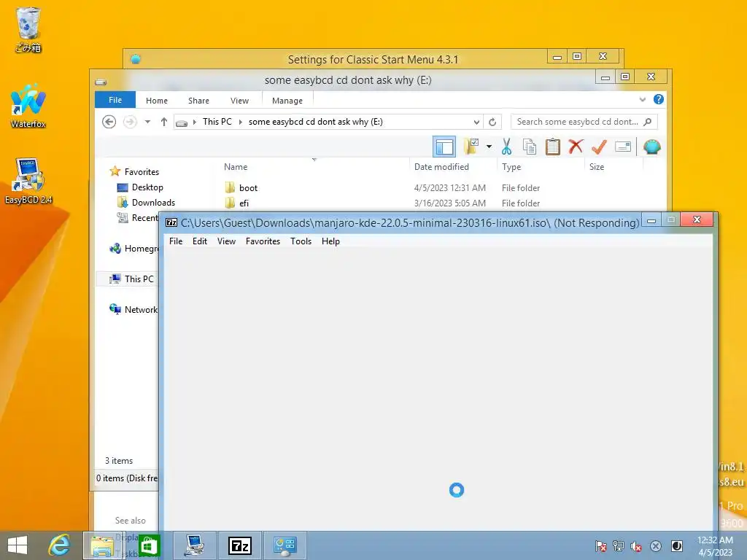Switch to File Explorer in the taskbar

[x=102, y=545]
